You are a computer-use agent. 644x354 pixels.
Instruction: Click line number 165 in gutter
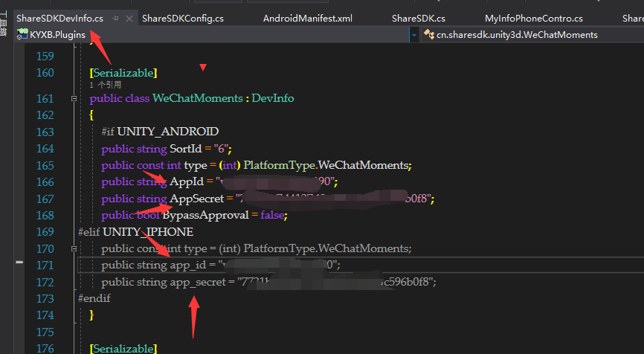[45, 165]
